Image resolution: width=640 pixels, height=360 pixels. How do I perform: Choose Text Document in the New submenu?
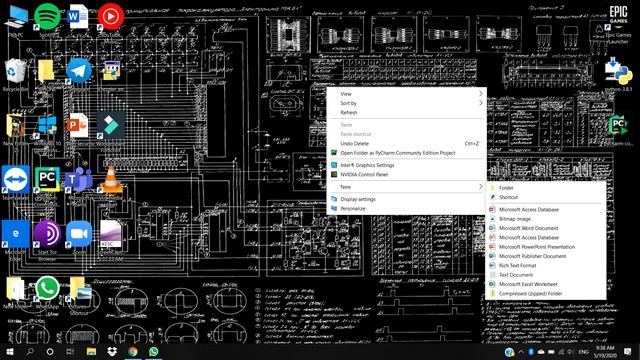click(x=546, y=275)
